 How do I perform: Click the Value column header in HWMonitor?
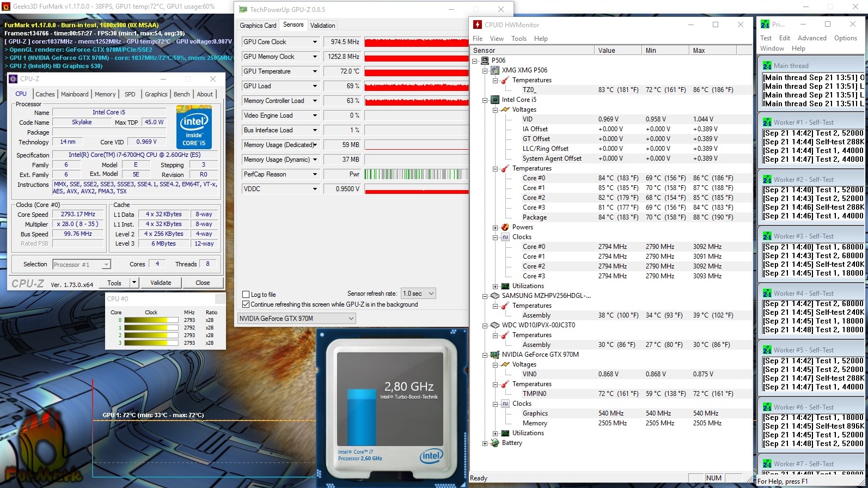coord(618,50)
